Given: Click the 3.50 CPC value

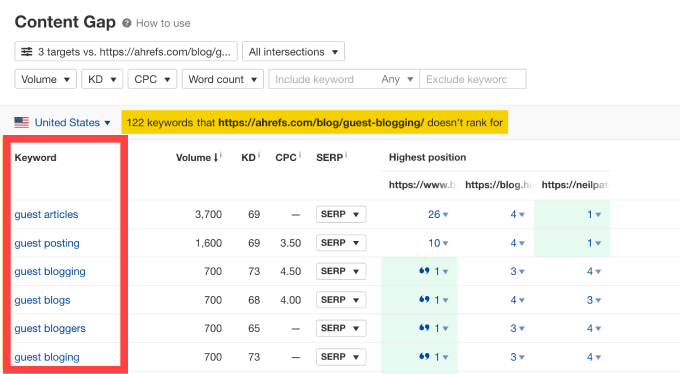Looking at the screenshot, I should click(291, 243).
